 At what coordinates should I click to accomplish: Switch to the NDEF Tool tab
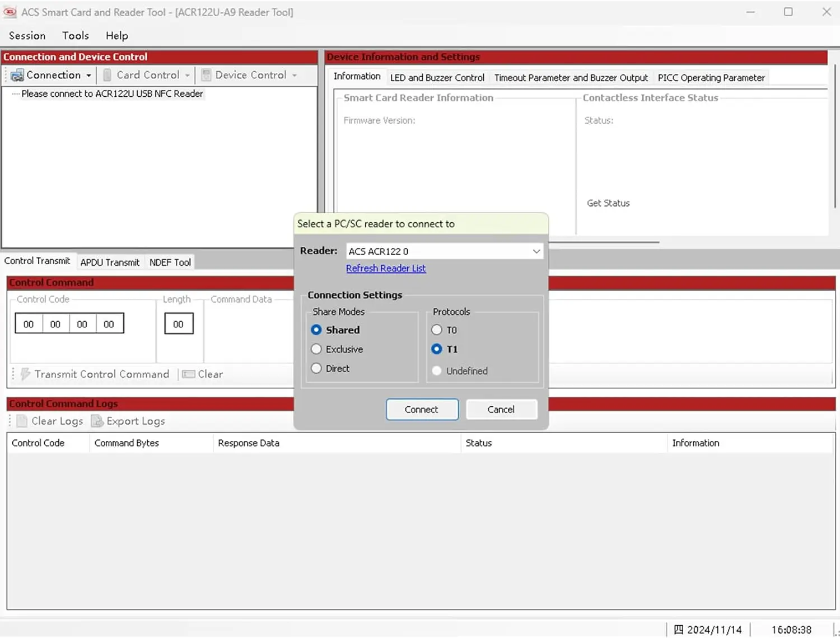pyautogui.click(x=170, y=262)
